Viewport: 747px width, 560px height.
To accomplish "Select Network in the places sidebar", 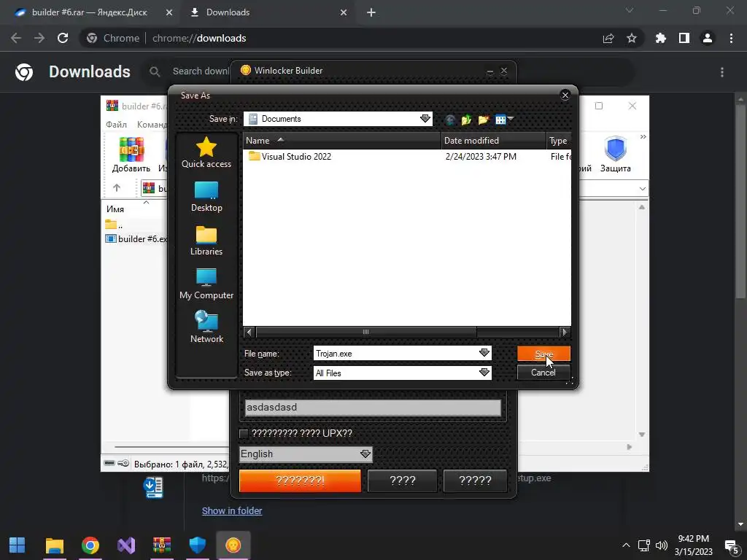I will [x=206, y=327].
